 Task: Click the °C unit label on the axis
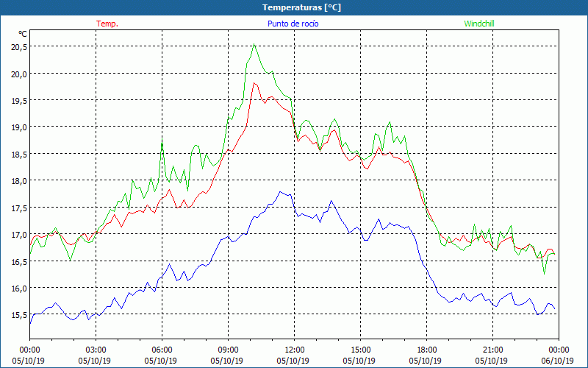coord(23,34)
